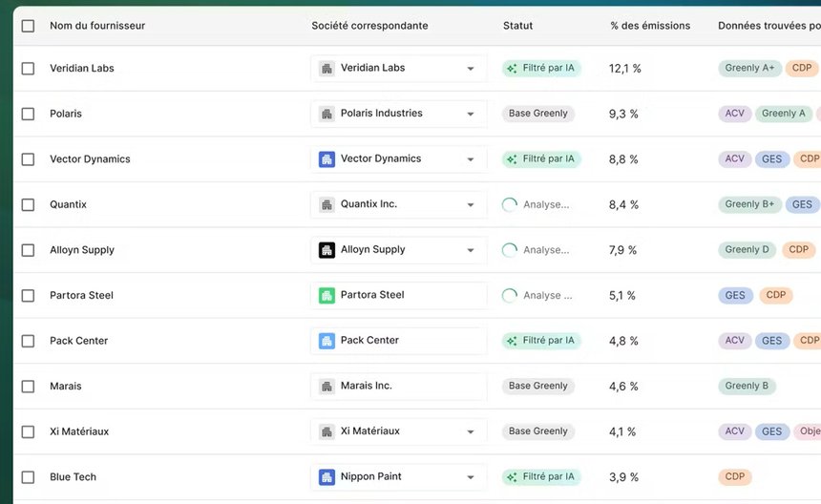Click the Vector Dynamics blue company logo icon
Image resolution: width=821 pixels, height=504 pixels.
click(326, 159)
